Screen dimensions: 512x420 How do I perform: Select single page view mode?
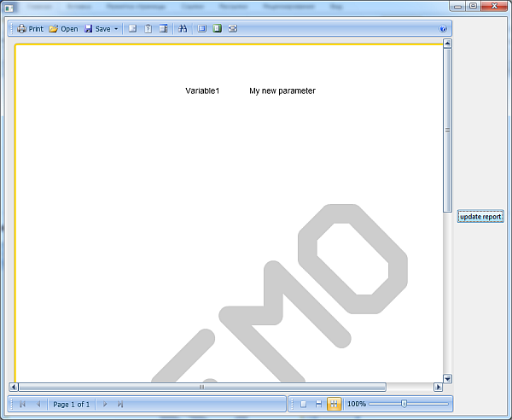(303, 404)
